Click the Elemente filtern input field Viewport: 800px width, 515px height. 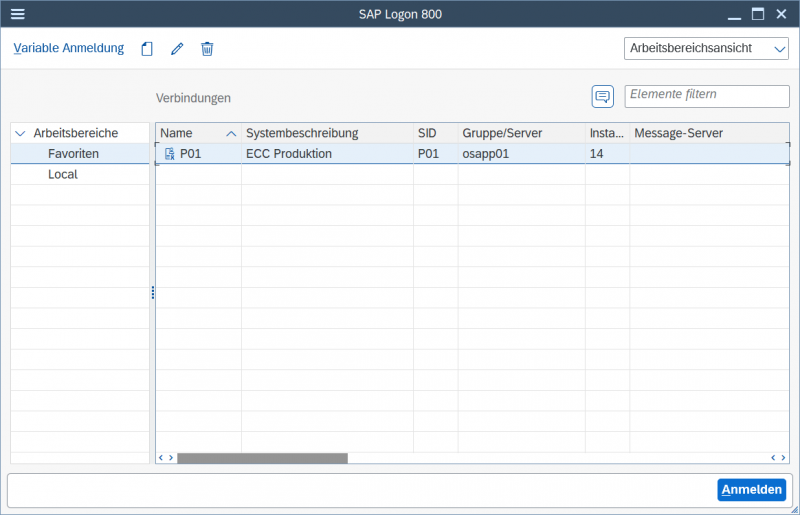[x=707, y=96]
